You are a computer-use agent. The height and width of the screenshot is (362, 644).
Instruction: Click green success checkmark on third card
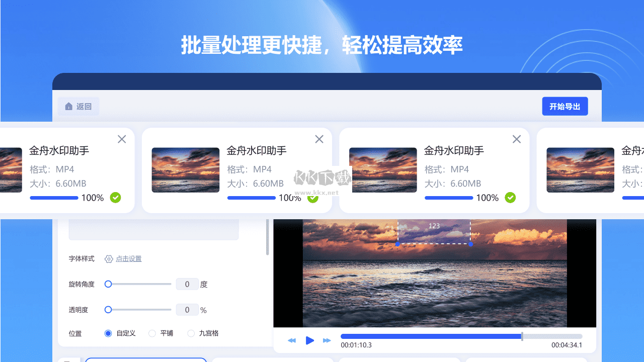pos(510,198)
